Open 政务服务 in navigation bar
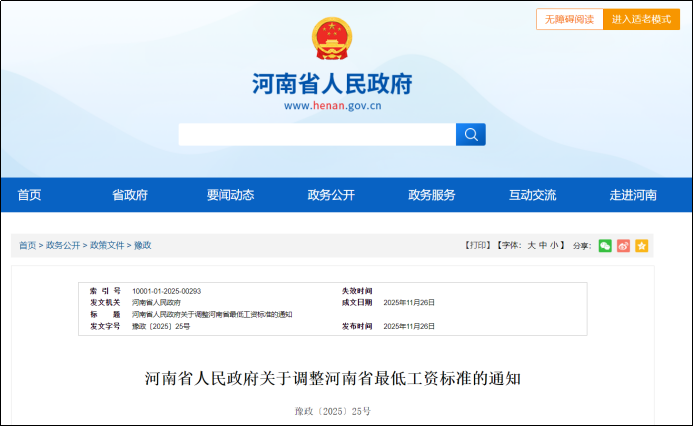This screenshot has height=427, width=694. [431, 195]
